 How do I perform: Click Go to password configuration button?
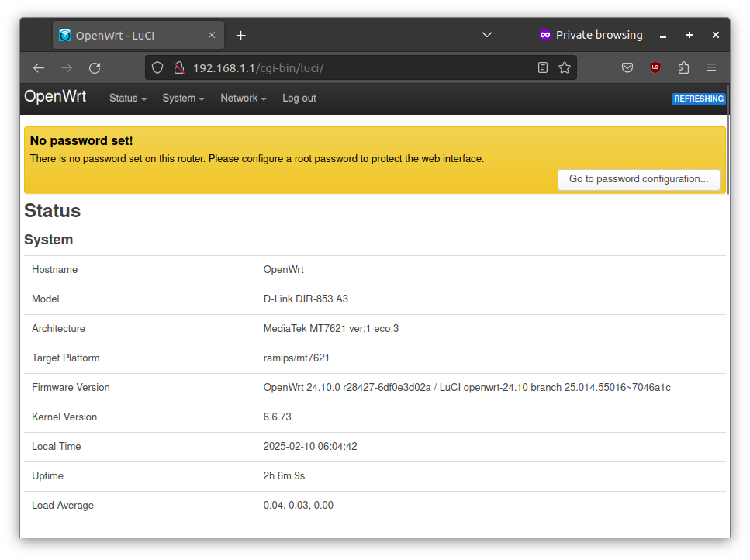638,179
